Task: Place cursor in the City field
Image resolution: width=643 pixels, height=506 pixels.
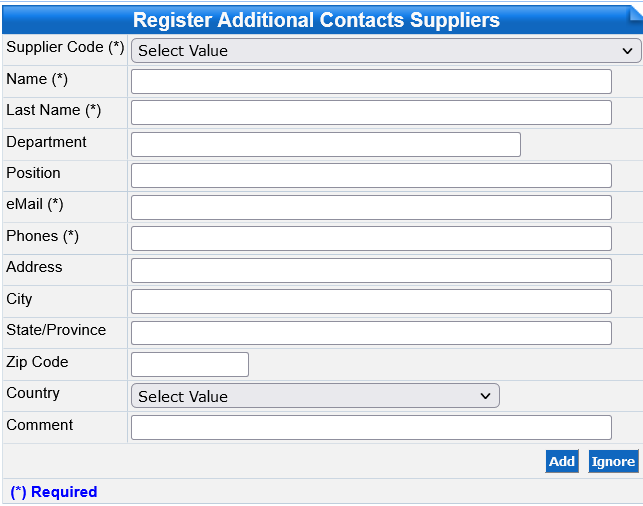Action: (371, 302)
